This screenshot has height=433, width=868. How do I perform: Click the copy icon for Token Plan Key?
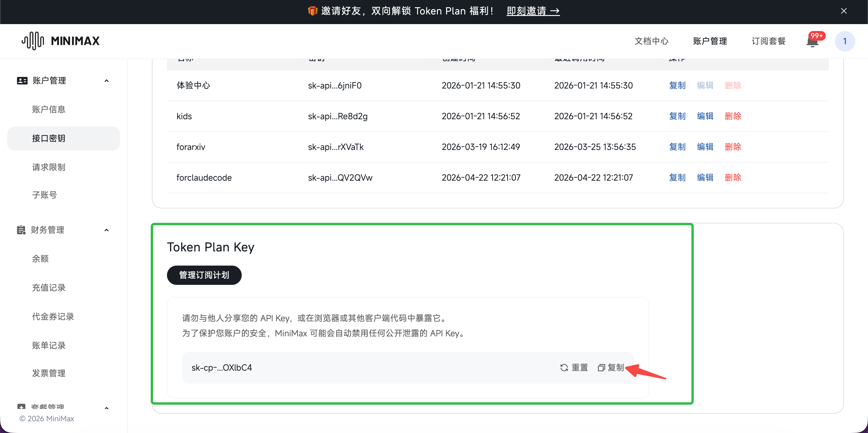point(601,368)
